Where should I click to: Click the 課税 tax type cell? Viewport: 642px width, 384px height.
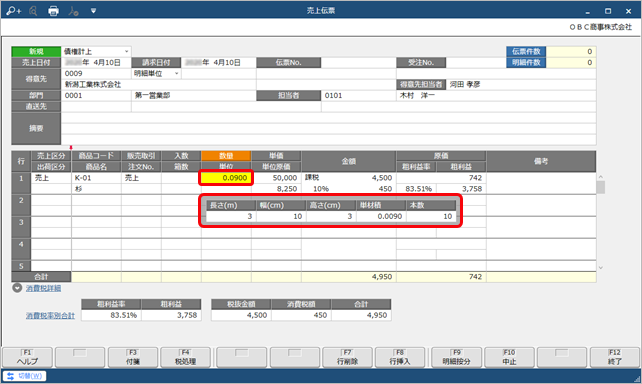[312, 178]
